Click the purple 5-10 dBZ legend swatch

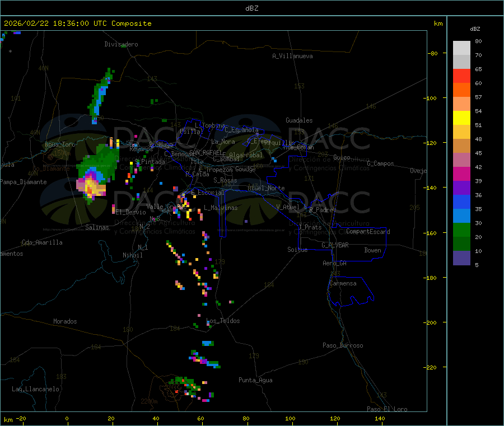point(461,258)
